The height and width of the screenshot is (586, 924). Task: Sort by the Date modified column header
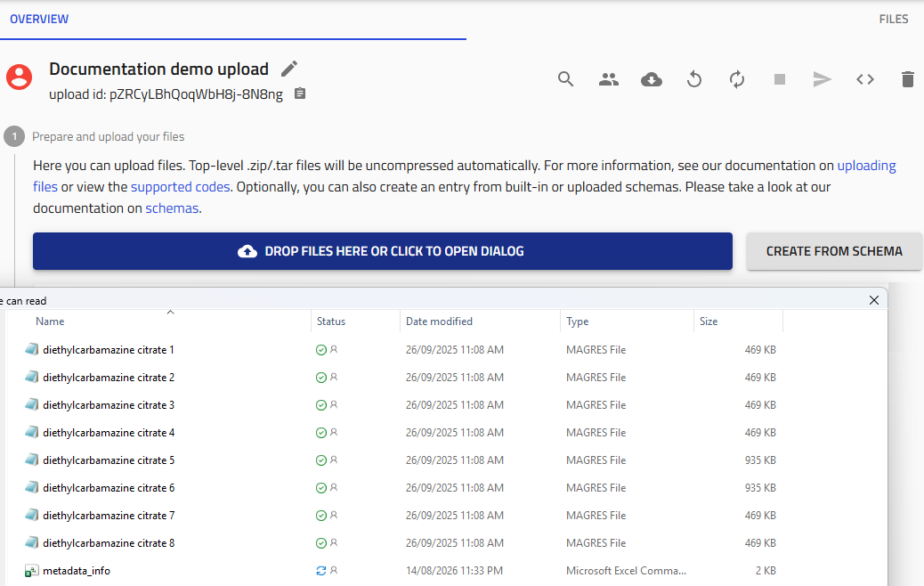pos(439,321)
